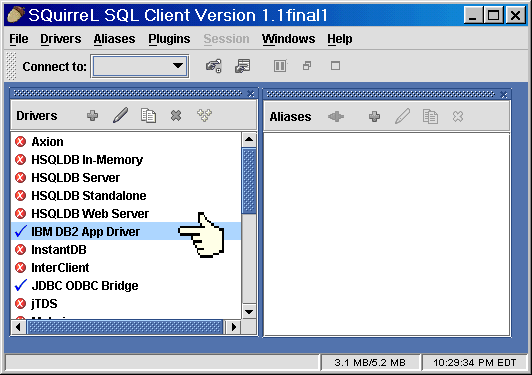
Task: Click the acorn application icon in title bar
Action: [x=16, y=15]
